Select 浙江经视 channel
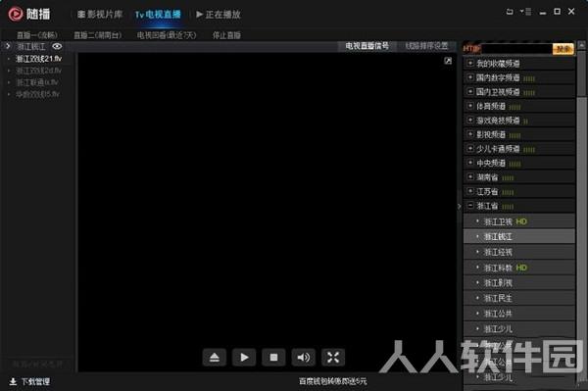 [x=519, y=252]
